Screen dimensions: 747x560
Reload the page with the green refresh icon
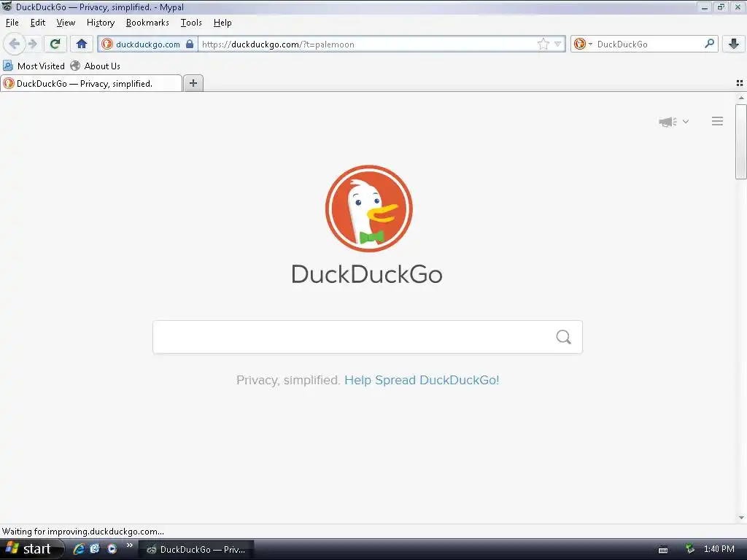[55, 44]
